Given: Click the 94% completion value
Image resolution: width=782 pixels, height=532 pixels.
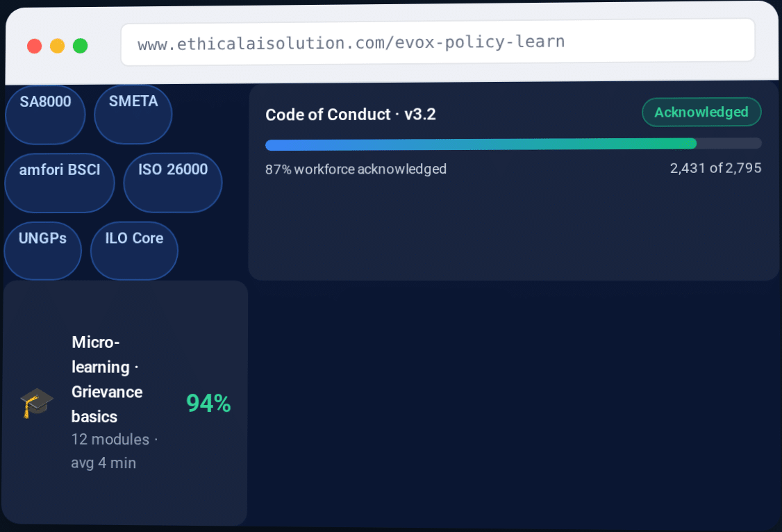Looking at the screenshot, I should point(208,404).
